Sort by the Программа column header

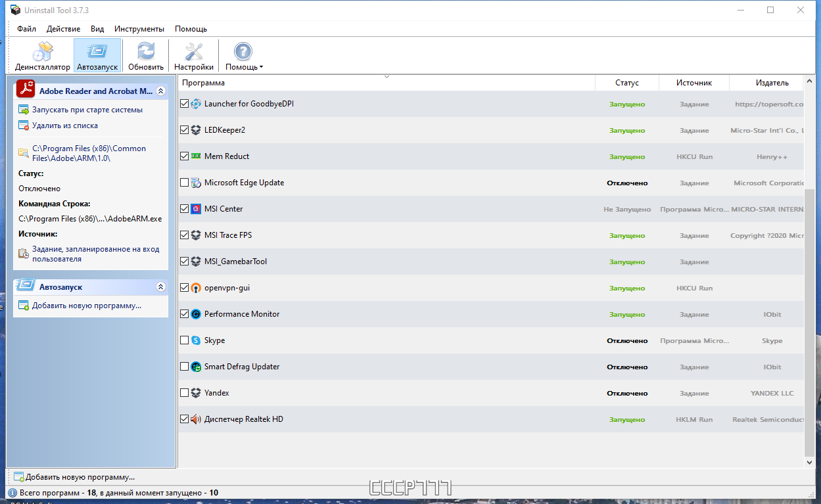(x=387, y=83)
